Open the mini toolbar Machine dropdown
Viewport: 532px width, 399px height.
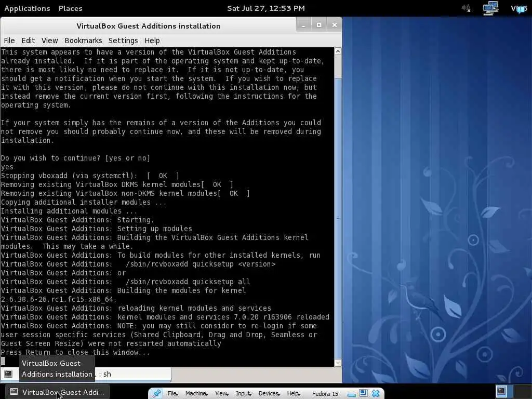(x=196, y=394)
